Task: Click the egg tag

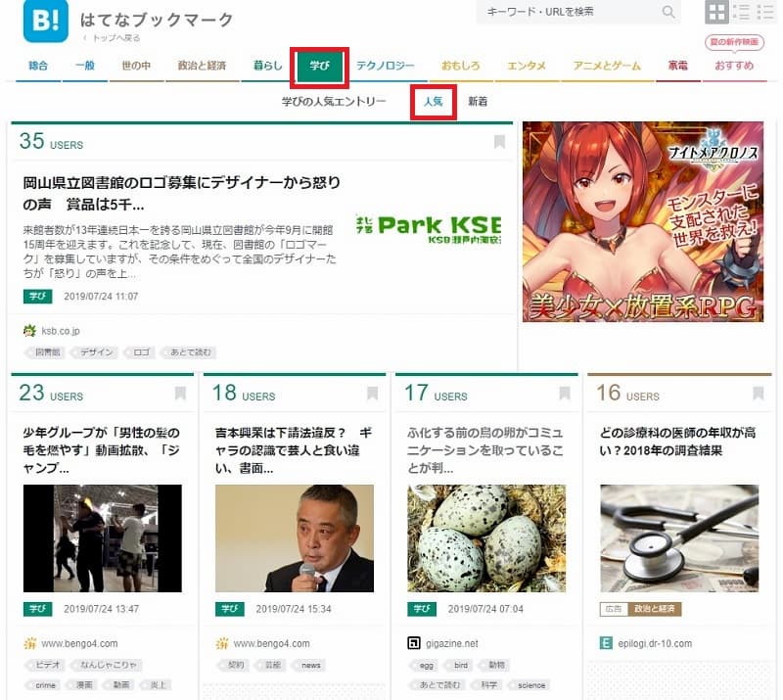Action: coord(426,665)
